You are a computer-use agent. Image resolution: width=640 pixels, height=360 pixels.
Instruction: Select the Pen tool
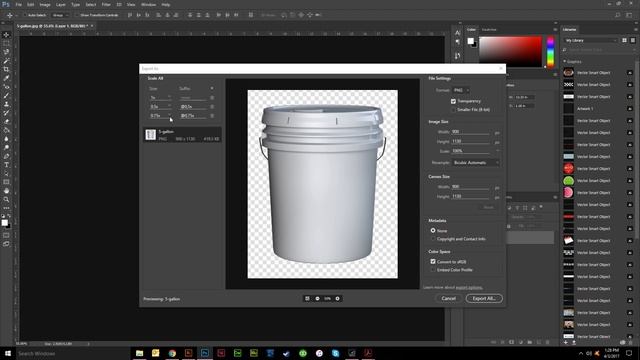tap(6, 156)
